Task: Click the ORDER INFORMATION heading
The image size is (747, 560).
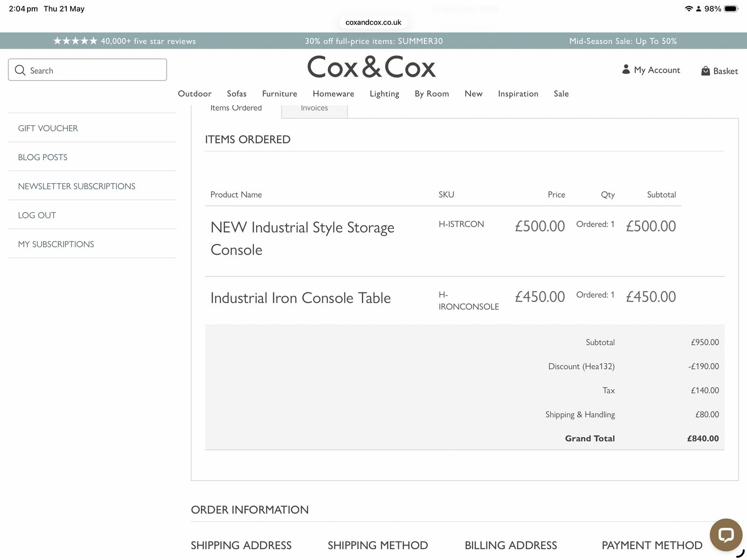Action: click(x=250, y=510)
